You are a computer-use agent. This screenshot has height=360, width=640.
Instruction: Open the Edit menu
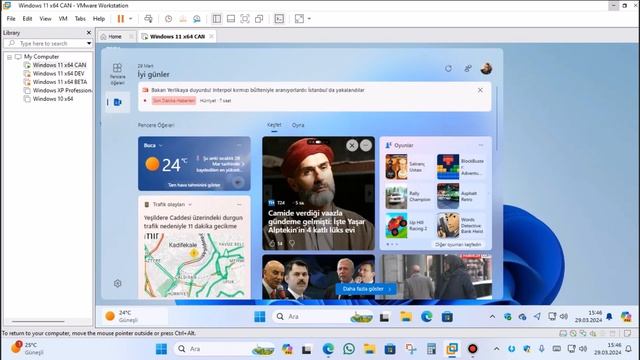pos(27,19)
